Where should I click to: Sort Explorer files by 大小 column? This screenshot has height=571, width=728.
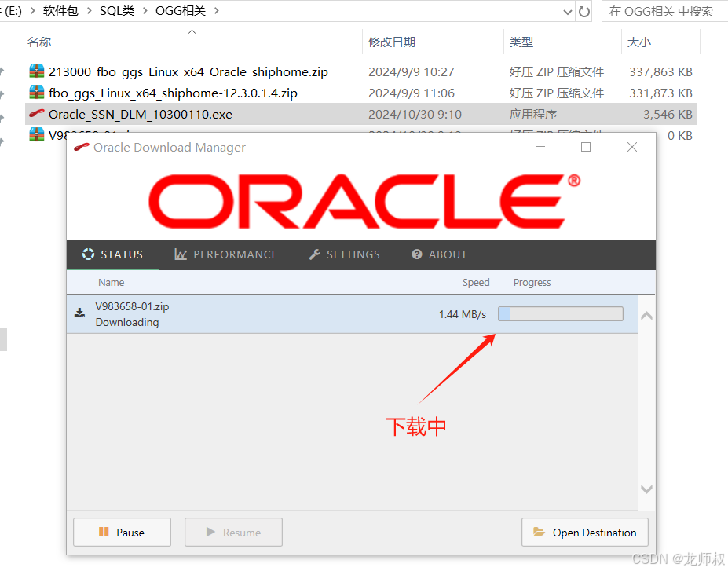[638, 42]
